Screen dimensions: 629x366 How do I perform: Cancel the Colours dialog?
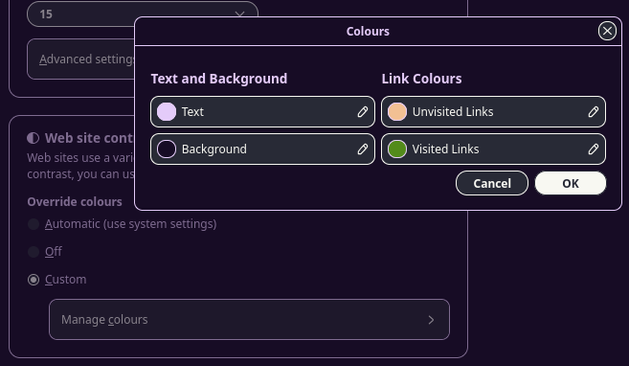[x=492, y=183]
